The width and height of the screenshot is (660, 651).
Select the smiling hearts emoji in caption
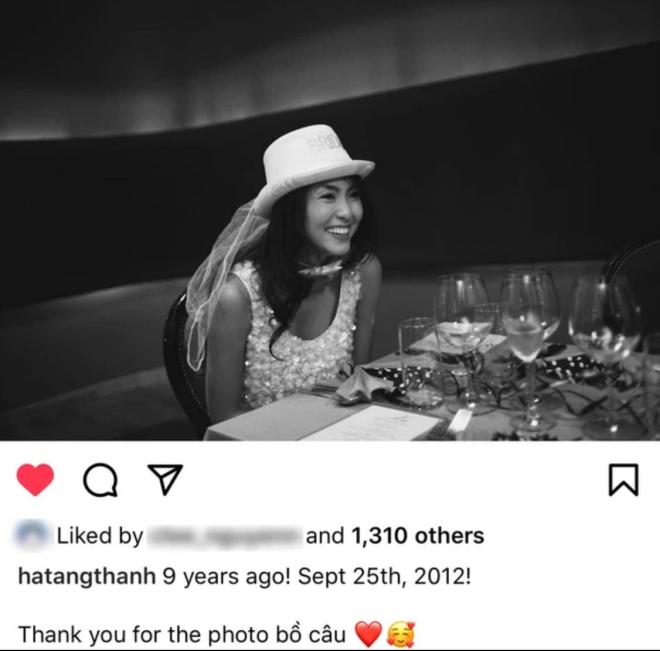click(400, 634)
